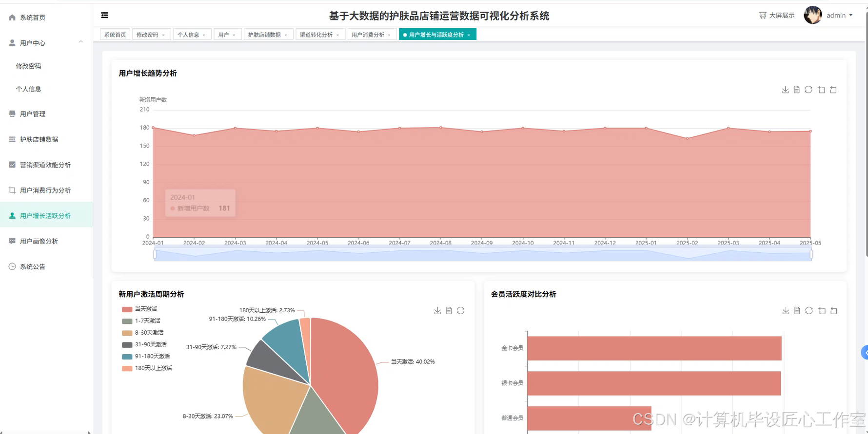Save the member activity chart as image
The width and height of the screenshot is (868, 434).
(x=786, y=311)
